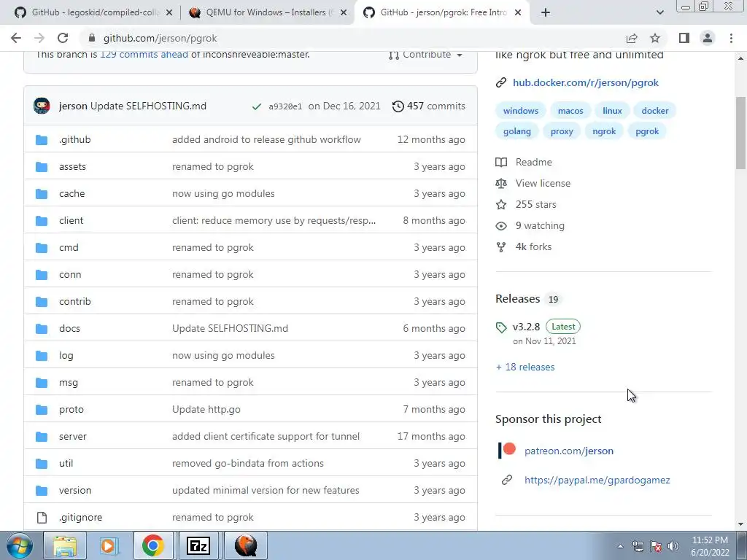Open 'added android to release github workflow' commit
The width and height of the screenshot is (747, 560).
266,139
